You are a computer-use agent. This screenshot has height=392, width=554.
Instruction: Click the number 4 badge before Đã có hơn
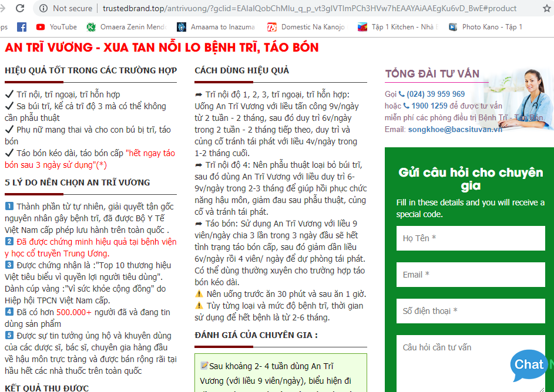(x=9, y=312)
